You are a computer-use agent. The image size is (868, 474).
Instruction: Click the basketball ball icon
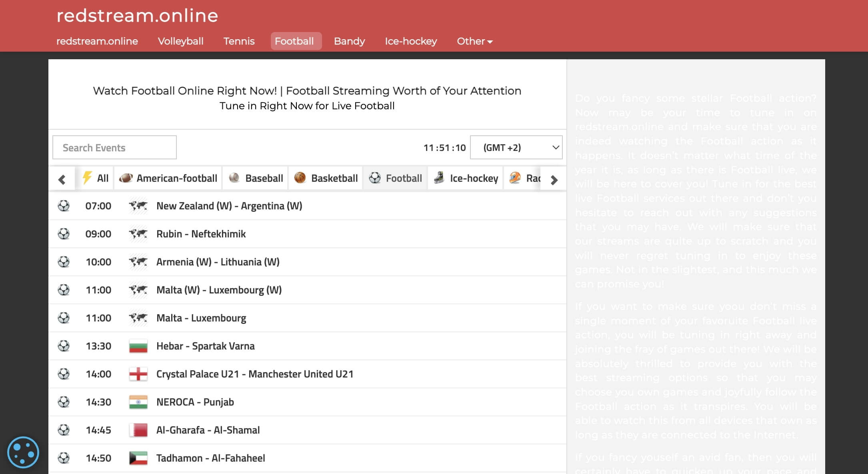coord(300,178)
